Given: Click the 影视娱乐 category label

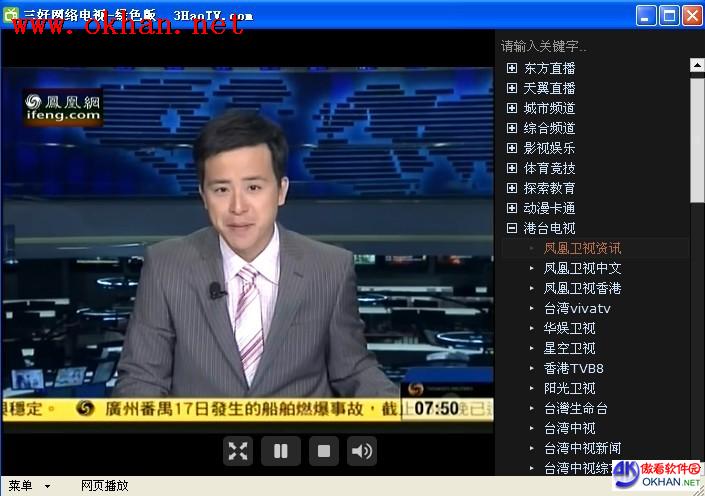Looking at the screenshot, I should (549, 148).
